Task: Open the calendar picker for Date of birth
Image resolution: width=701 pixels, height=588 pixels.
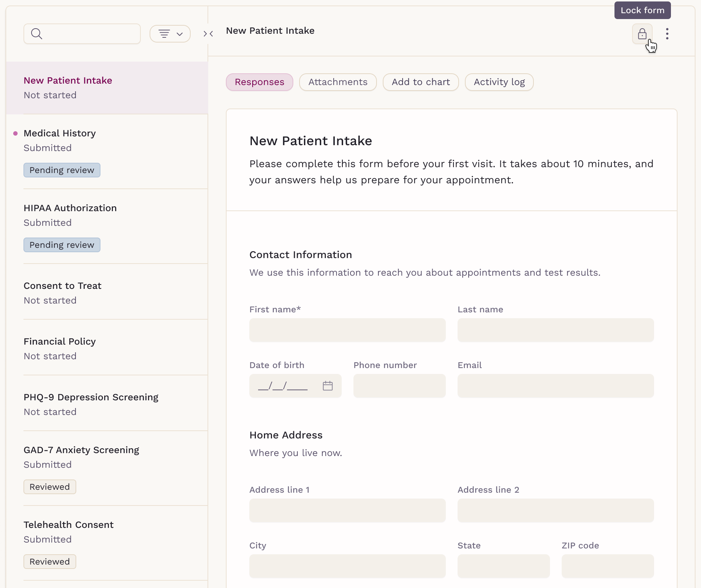Action: pyautogui.click(x=327, y=386)
